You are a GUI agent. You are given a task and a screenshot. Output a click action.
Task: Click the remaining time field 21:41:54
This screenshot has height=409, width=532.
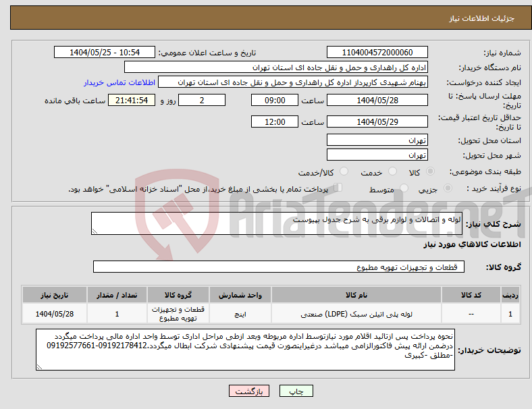(132, 101)
